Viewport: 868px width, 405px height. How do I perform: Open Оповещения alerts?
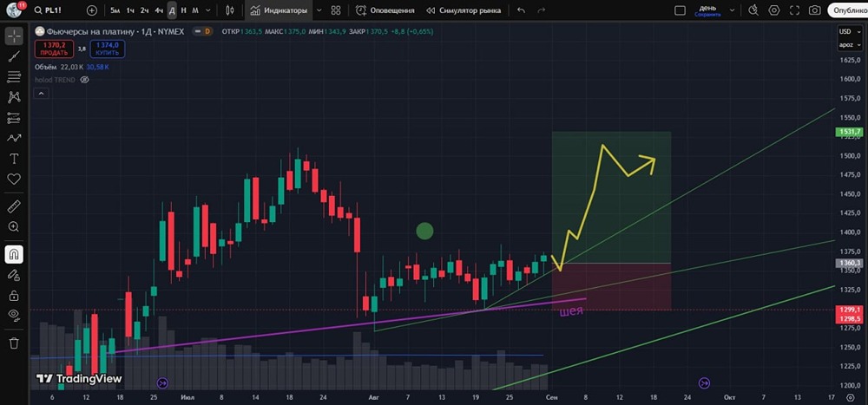coord(385,10)
